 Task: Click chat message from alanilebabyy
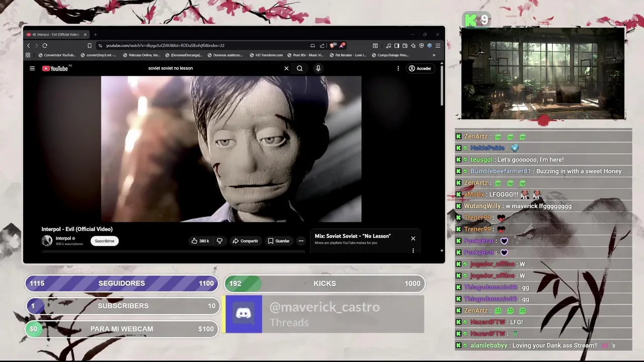point(543,345)
